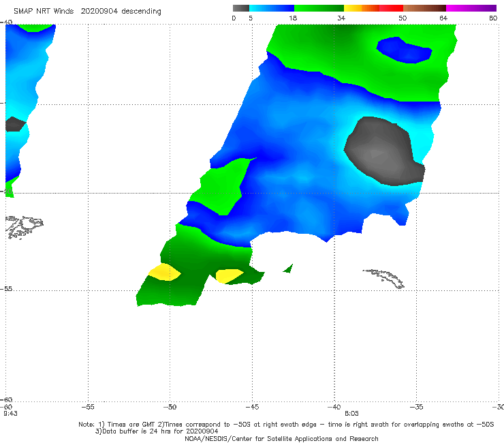
Task: Click the -50 longitude axis label
Action: click(170, 407)
